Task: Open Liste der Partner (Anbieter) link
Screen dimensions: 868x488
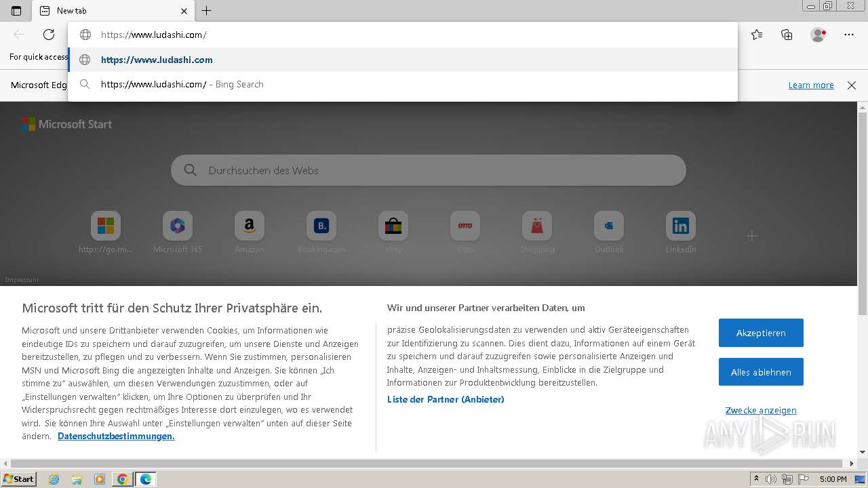Action: coord(446,399)
